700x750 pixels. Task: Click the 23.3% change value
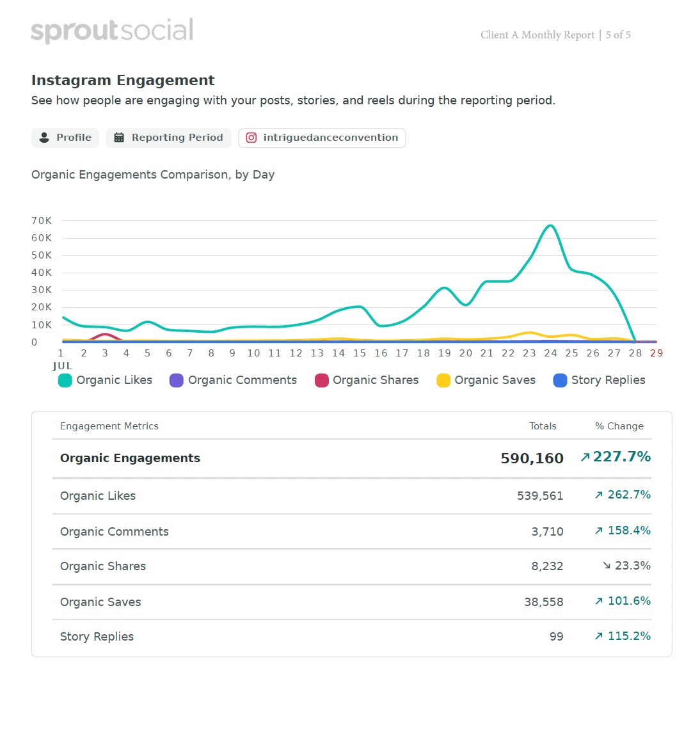[x=633, y=566]
